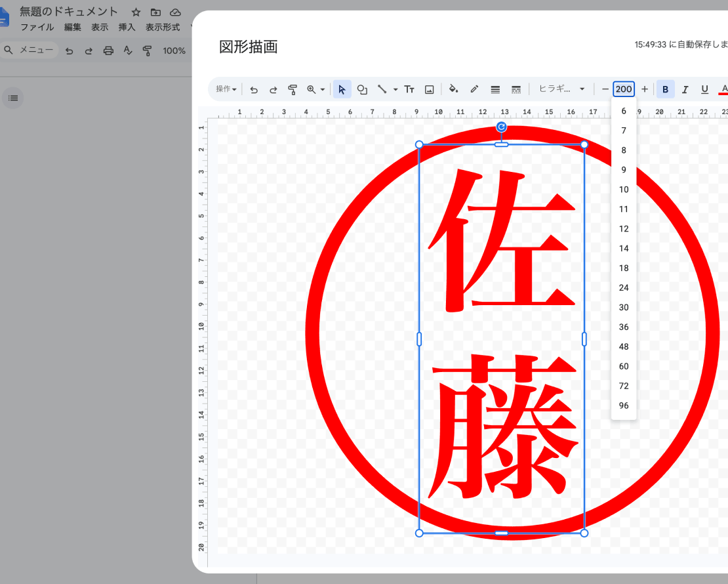The height and width of the screenshot is (584, 728).
Task: Decrease font size with minus button
Action: (605, 89)
